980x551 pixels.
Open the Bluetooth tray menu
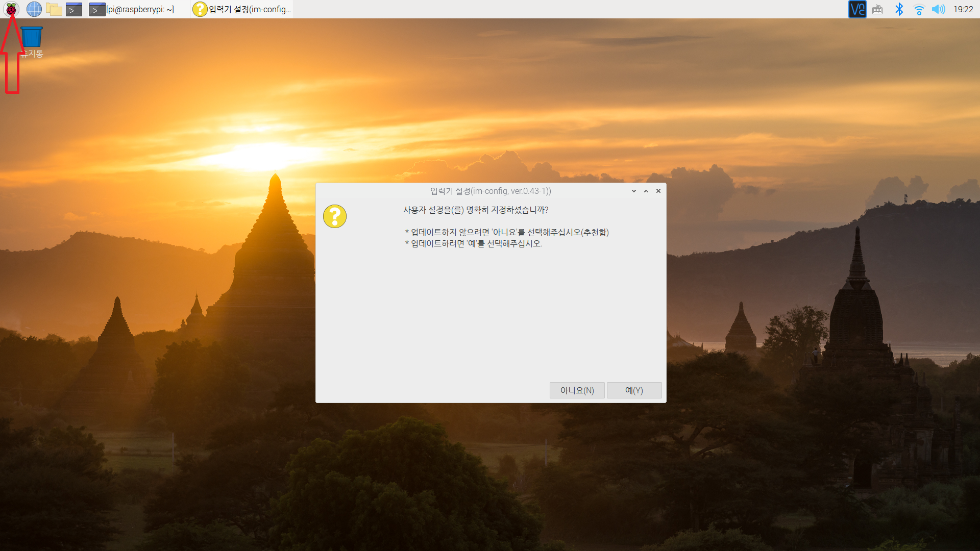(899, 9)
